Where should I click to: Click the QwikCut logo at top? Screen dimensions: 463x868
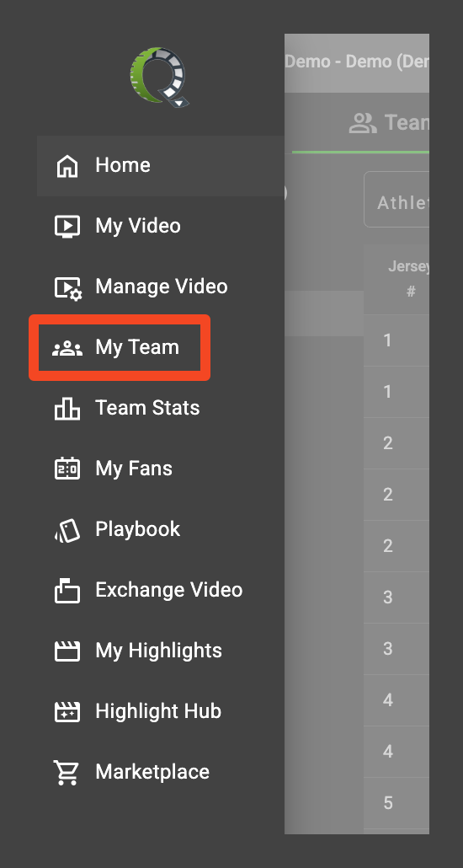click(x=159, y=77)
